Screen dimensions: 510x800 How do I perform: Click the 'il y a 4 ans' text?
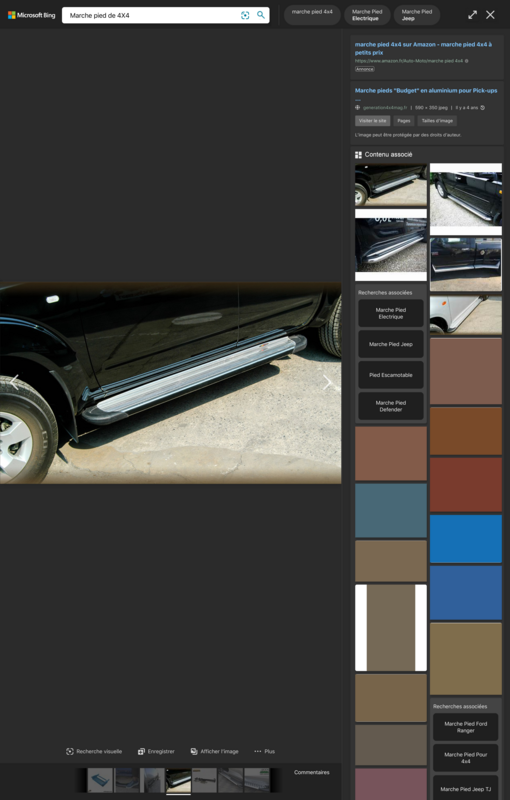pyautogui.click(x=467, y=108)
